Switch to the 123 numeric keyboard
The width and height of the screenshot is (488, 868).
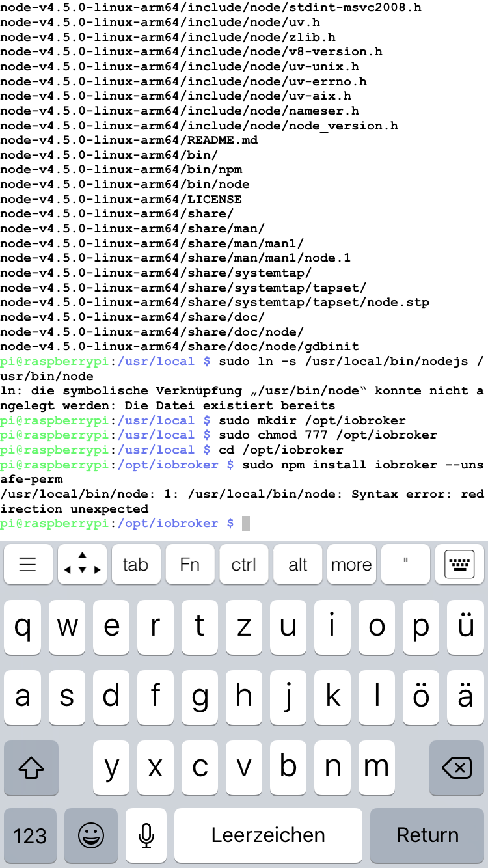pos(31,835)
